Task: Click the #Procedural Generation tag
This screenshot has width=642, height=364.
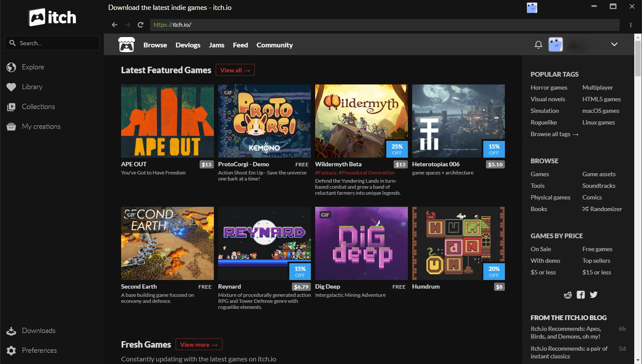Action: click(366, 173)
